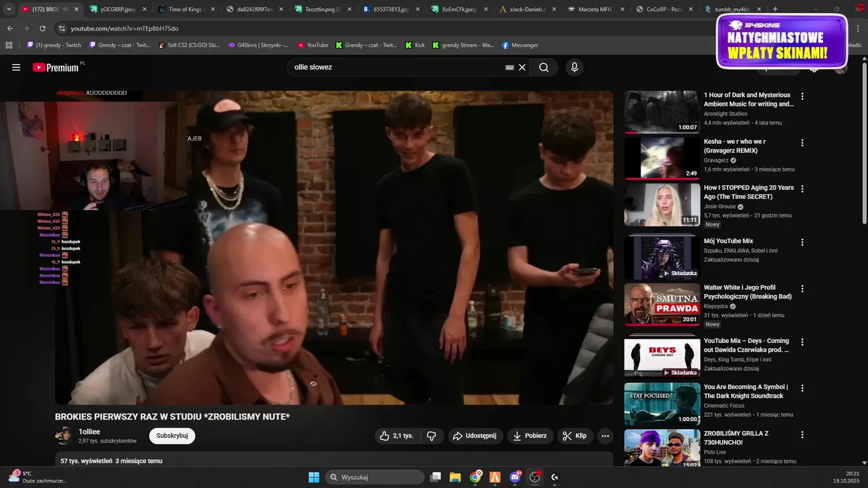Open title 'You Are Becoming A Symbol'

point(746,391)
